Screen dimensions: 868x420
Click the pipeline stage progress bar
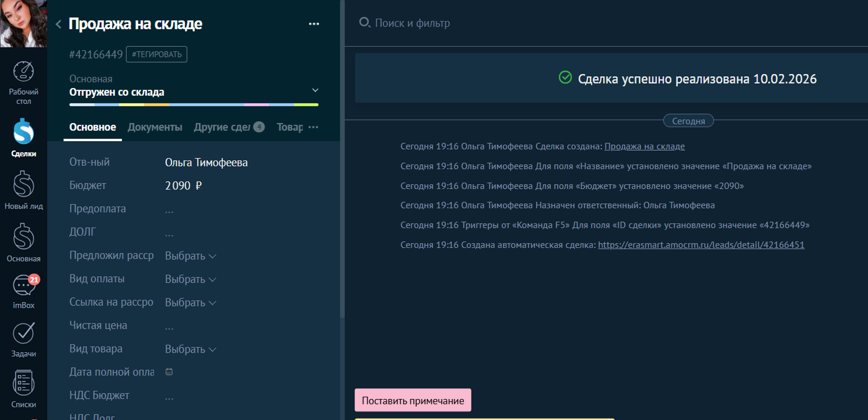[194, 105]
